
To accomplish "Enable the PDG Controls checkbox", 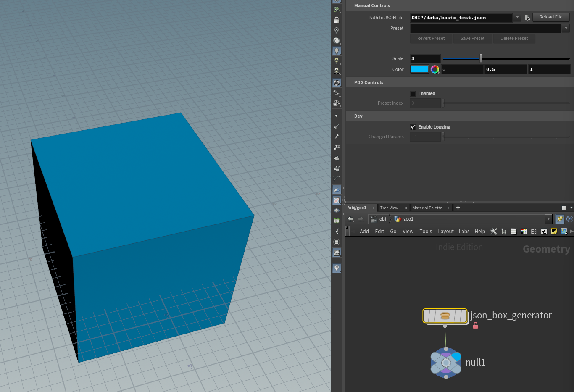I will click(413, 94).
